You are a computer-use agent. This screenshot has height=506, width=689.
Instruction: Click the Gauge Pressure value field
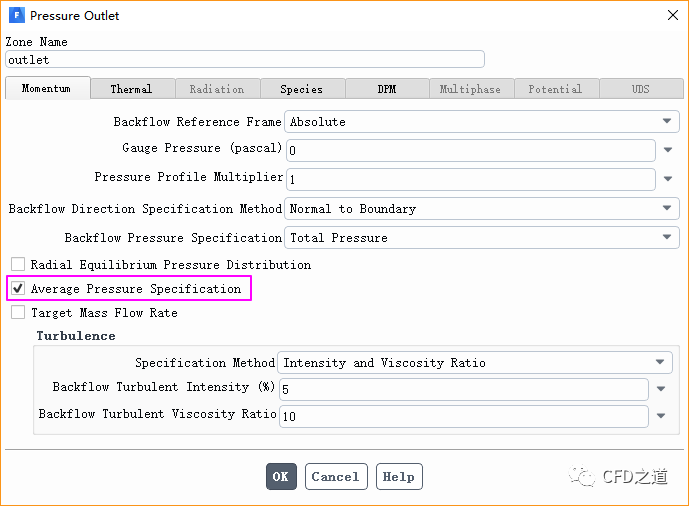[x=470, y=150]
